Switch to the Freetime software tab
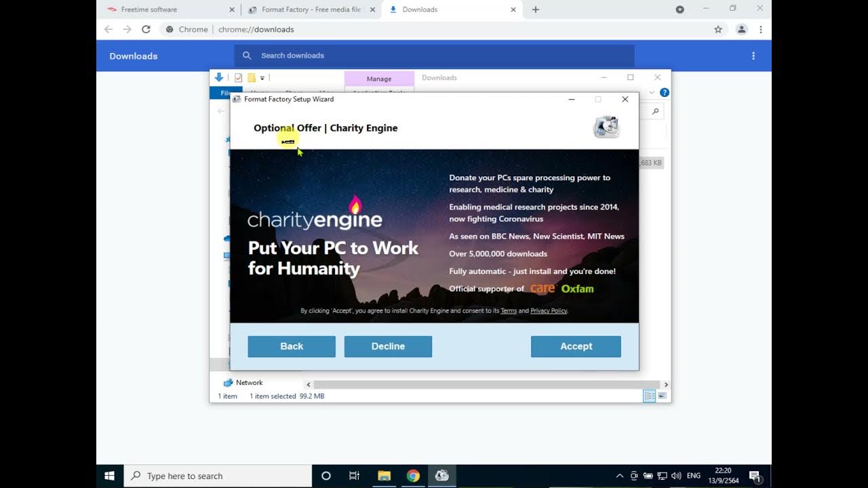Image resolution: width=868 pixels, height=488 pixels. (x=149, y=9)
